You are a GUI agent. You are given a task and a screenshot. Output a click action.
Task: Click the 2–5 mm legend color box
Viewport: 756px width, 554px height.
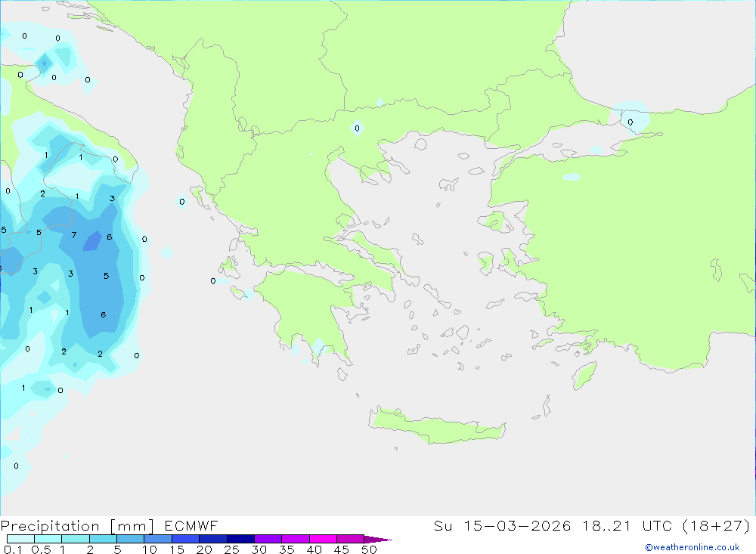(x=103, y=539)
